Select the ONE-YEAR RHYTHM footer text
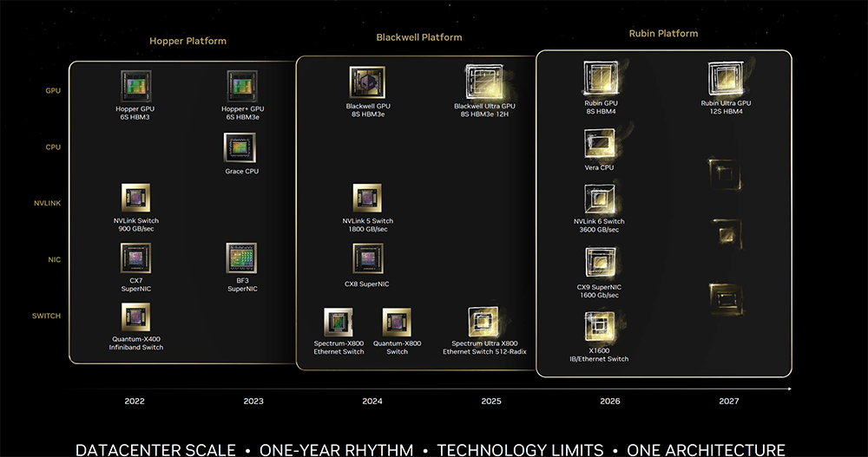The height and width of the screenshot is (457, 868). 336,450
